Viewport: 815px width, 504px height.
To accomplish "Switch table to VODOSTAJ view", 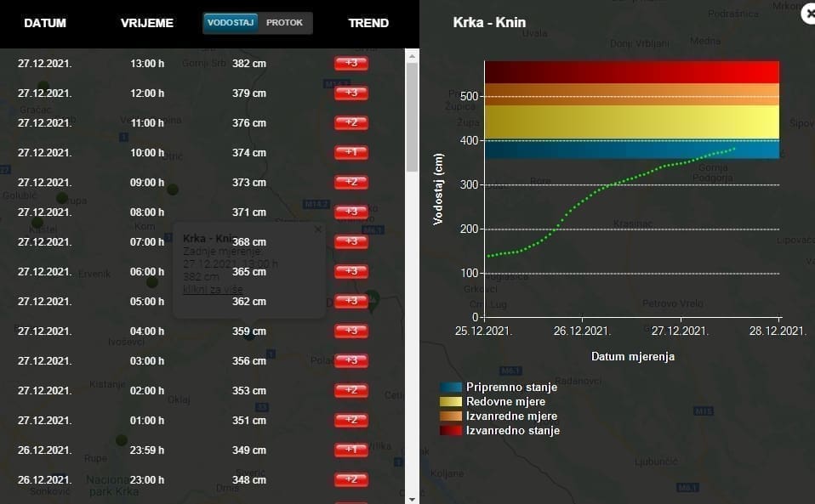I will (231, 23).
